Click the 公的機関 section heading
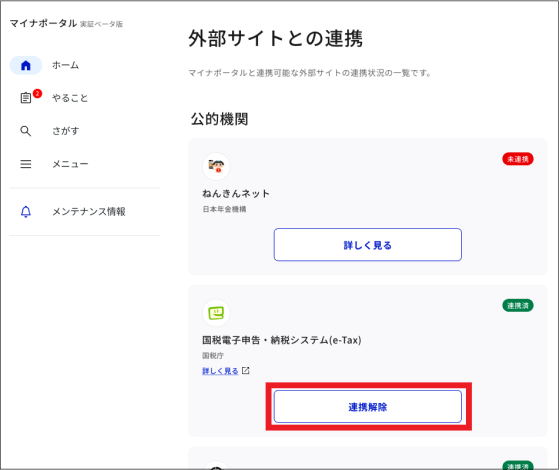This screenshot has height=470, width=560. (219, 119)
